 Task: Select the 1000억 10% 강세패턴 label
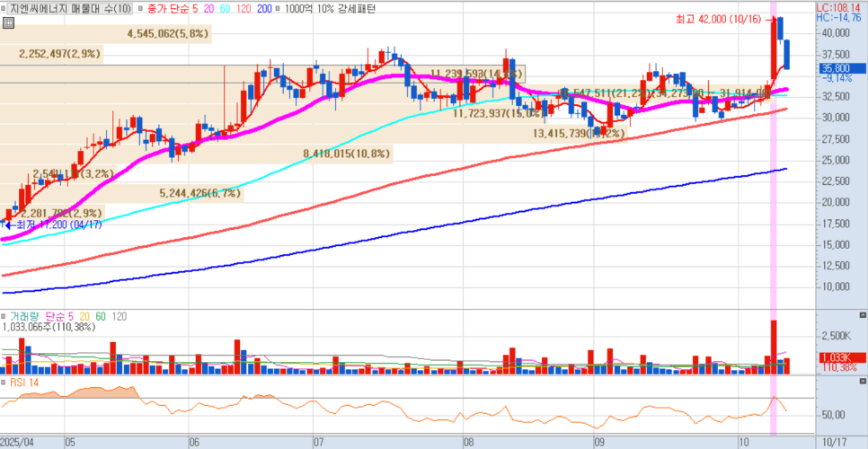(x=330, y=8)
